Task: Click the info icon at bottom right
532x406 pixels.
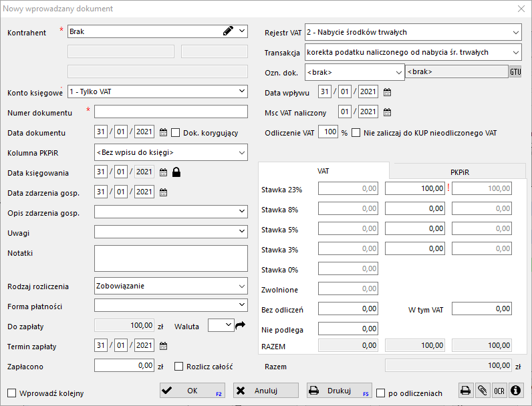Action: (515, 391)
